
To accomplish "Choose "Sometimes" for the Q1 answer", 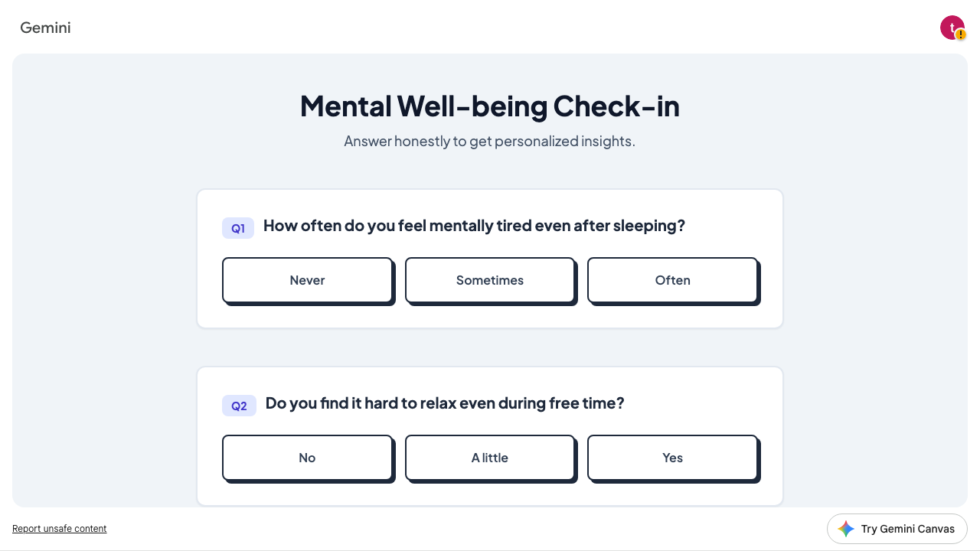I will click(x=490, y=280).
